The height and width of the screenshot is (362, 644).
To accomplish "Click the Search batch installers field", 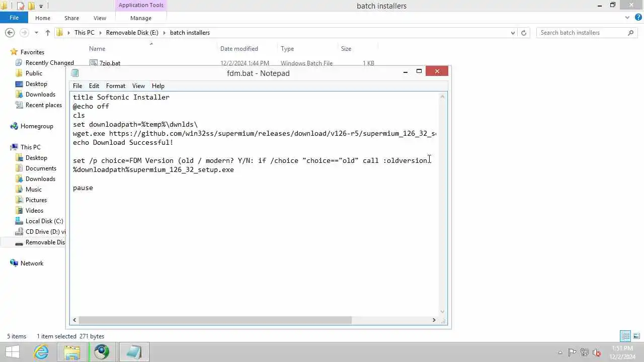I will 581,33.
